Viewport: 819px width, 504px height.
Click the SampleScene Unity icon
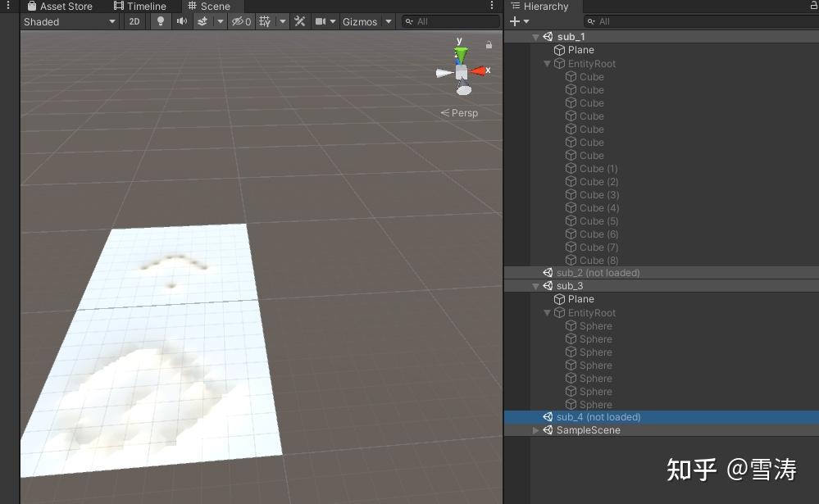pyautogui.click(x=548, y=430)
